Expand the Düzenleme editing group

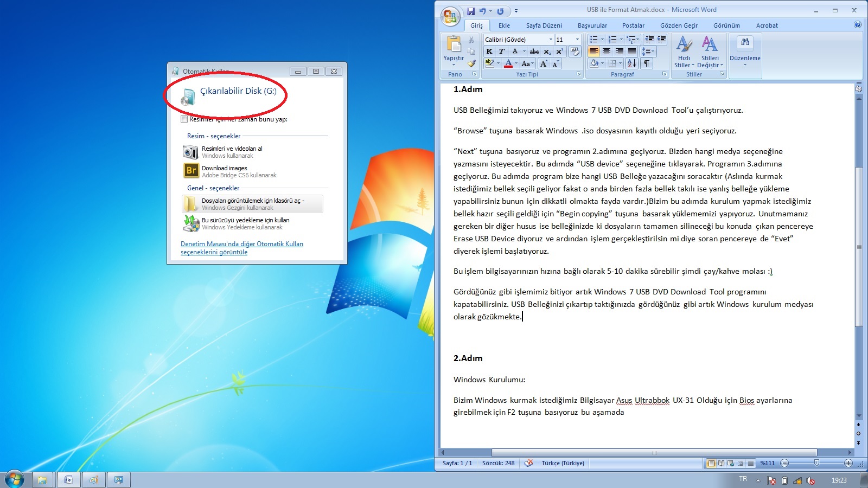[x=745, y=52]
